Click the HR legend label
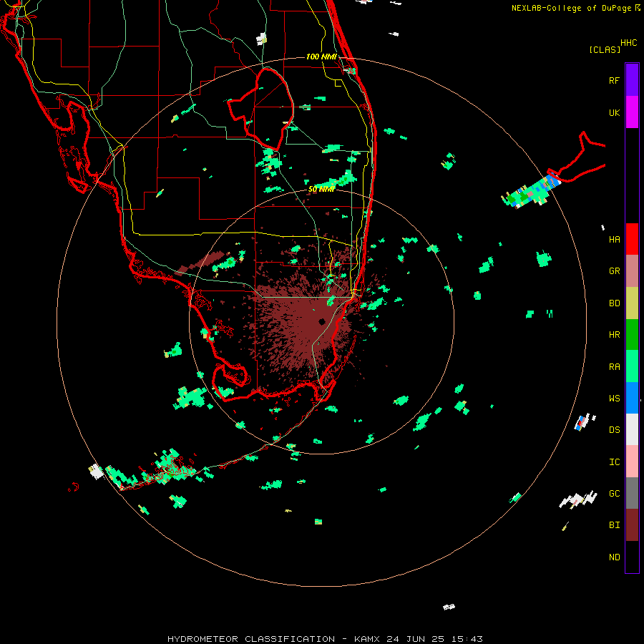 [x=614, y=335]
